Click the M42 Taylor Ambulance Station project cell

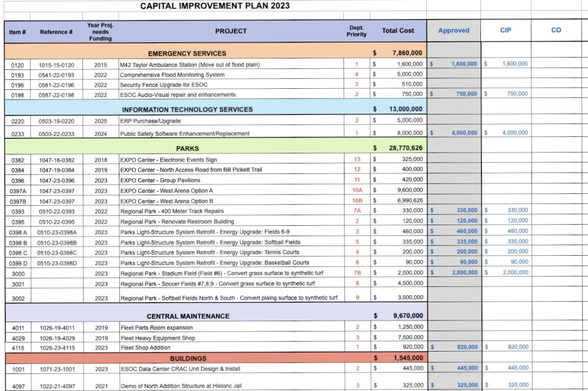click(x=231, y=65)
